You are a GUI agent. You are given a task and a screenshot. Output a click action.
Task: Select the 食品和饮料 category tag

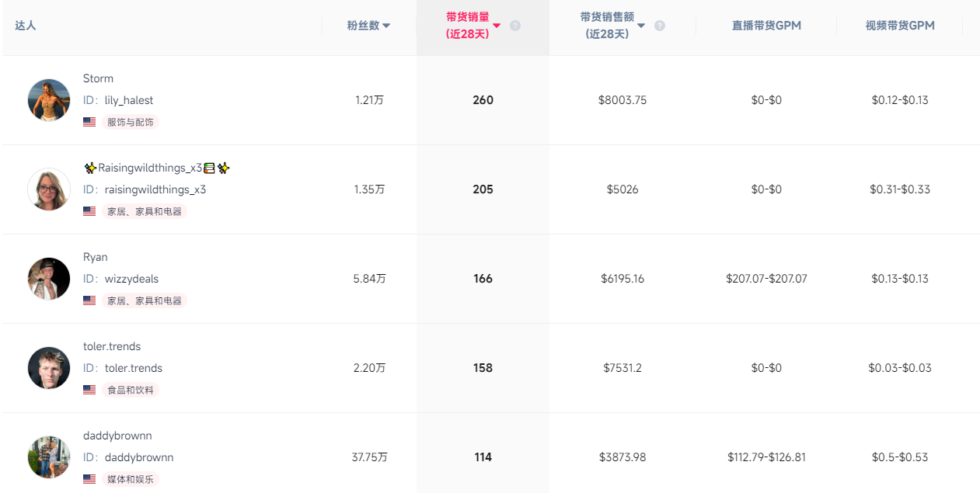coord(131,390)
